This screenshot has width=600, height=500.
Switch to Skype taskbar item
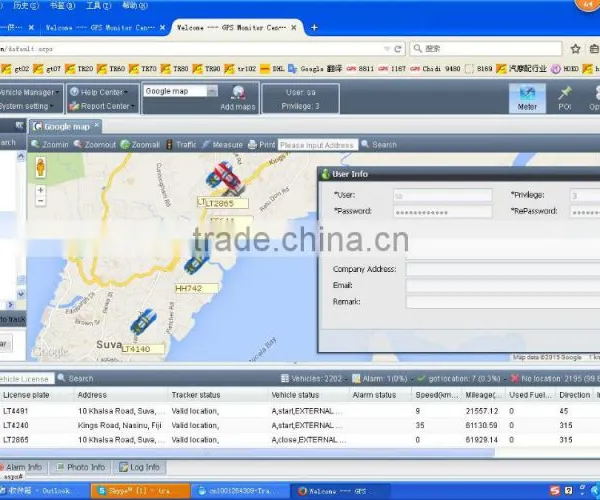(140, 491)
